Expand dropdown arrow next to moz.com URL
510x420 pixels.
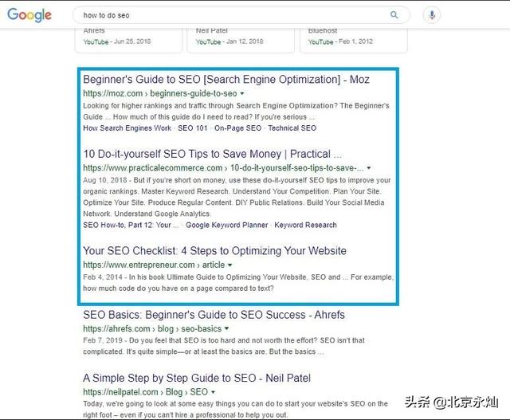point(242,94)
